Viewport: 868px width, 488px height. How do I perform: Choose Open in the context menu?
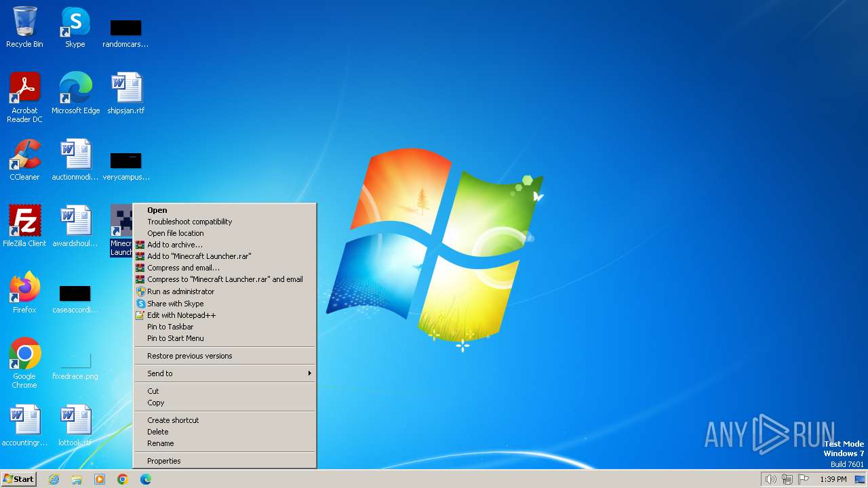(x=224, y=210)
